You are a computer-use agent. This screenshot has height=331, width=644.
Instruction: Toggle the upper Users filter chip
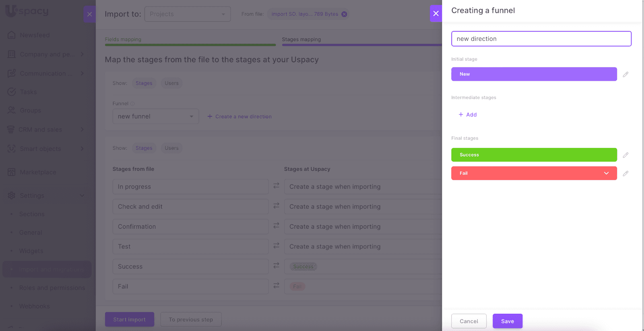[171, 83]
